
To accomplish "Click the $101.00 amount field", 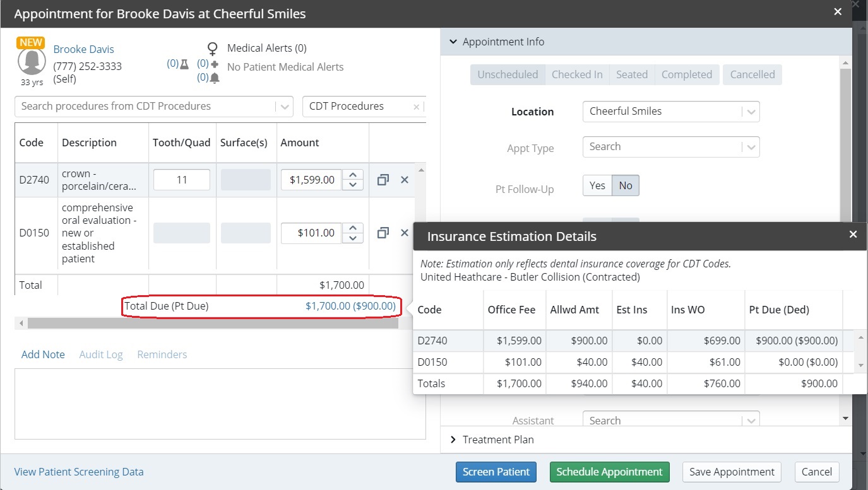I will 311,233.
